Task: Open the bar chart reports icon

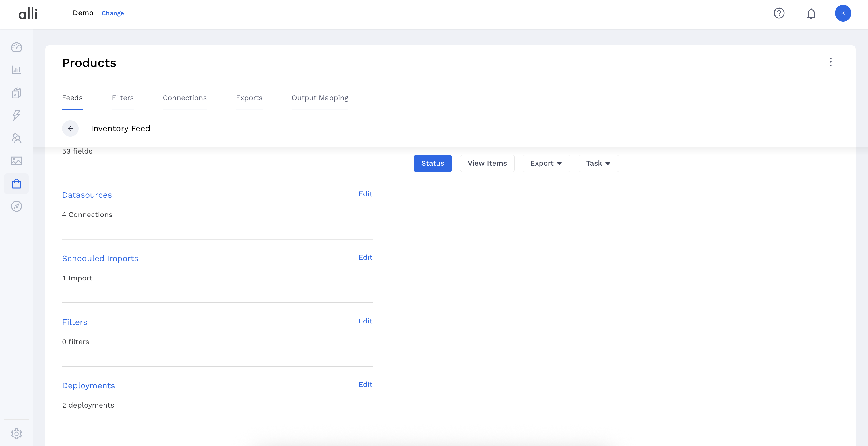Action: pyautogui.click(x=16, y=70)
